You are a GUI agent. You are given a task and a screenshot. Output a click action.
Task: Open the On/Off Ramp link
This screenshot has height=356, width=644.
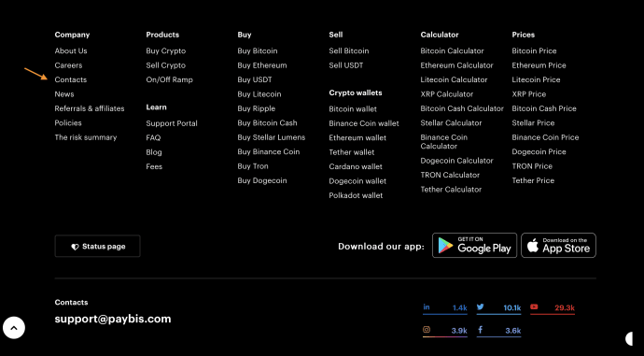170,79
